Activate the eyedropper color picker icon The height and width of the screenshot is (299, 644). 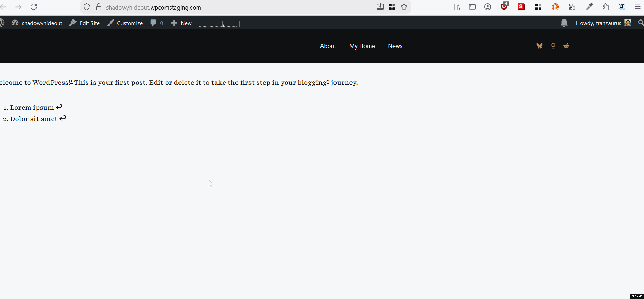[x=589, y=7]
